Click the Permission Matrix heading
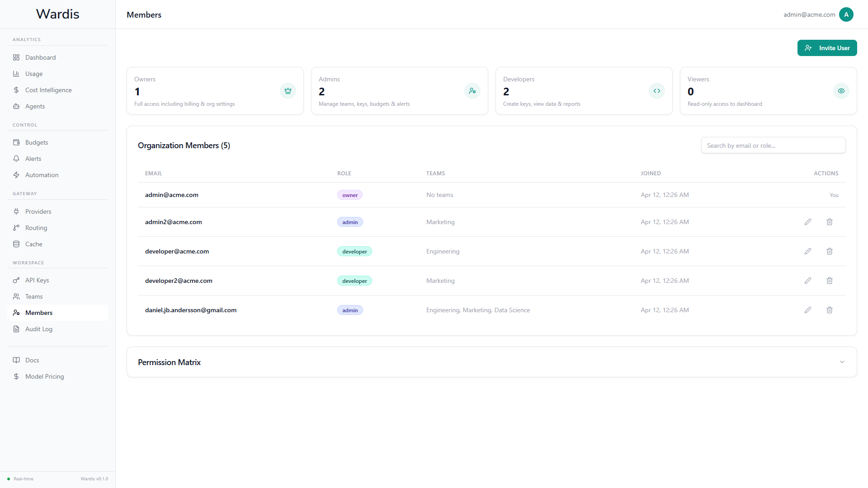This screenshot has width=868, height=488. click(x=169, y=362)
